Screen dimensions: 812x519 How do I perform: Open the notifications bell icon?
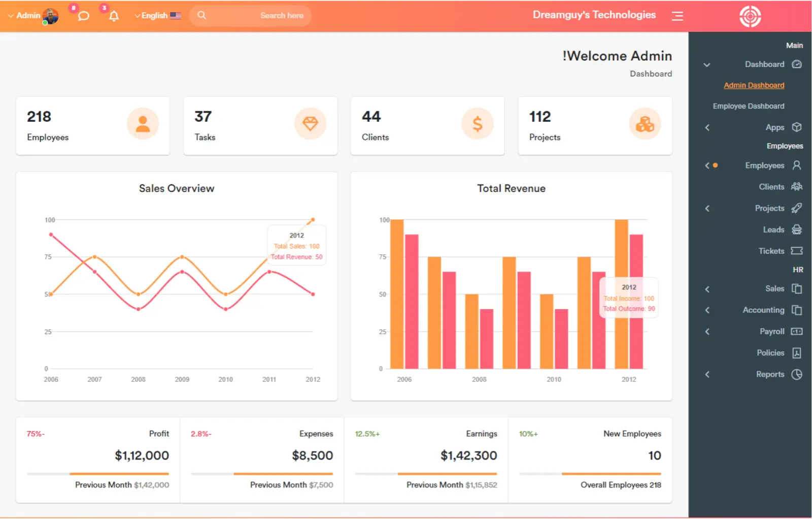(x=114, y=16)
